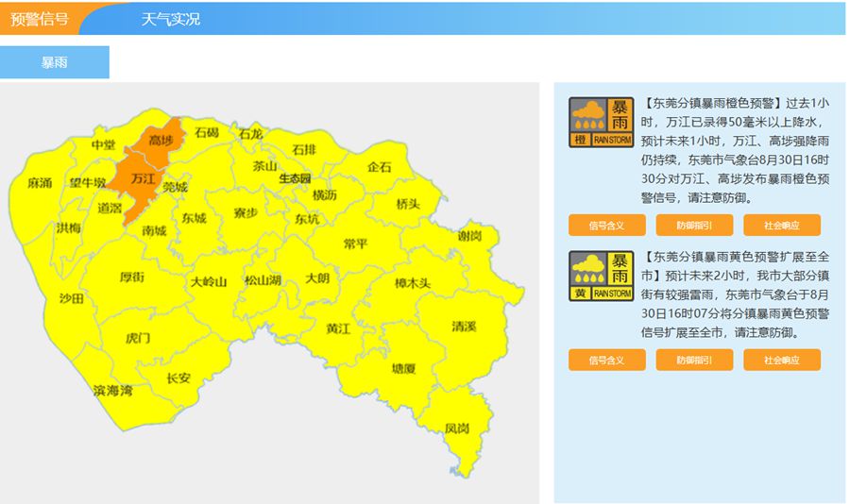Click the 松山湖 area on the map
This screenshot has width=850, height=504.
tap(263, 280)
